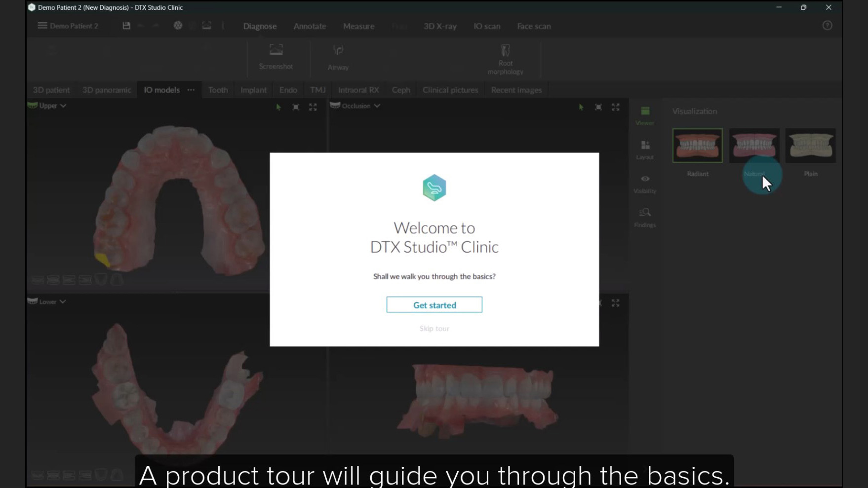Open the Findings panel icon
Screen dimensions: 868x488
coord(645,218)
